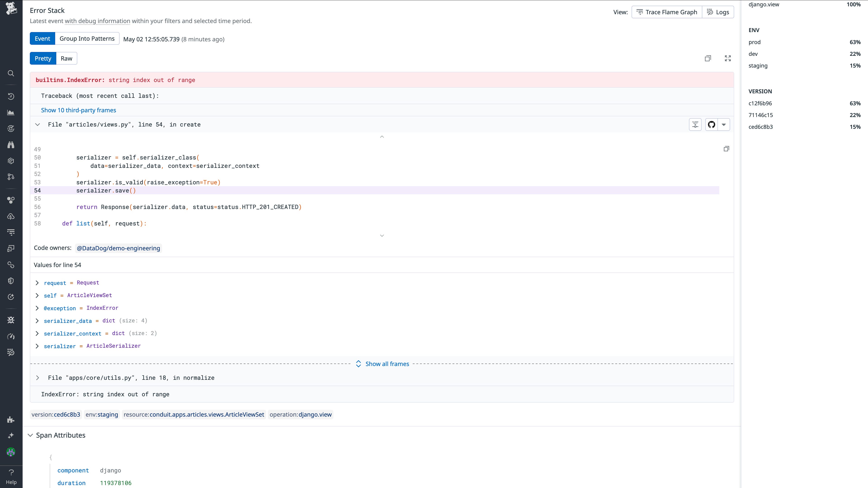This screenshot has width=868, height=488.
Task: Open the dropdown next to the GitHub button
Action: click(723, 124)
